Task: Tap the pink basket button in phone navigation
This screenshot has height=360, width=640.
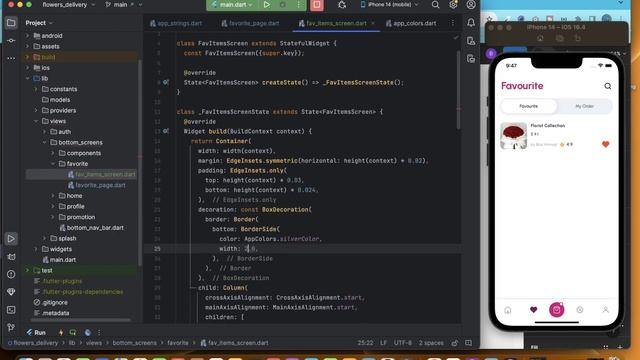Action: pos(557,310)
